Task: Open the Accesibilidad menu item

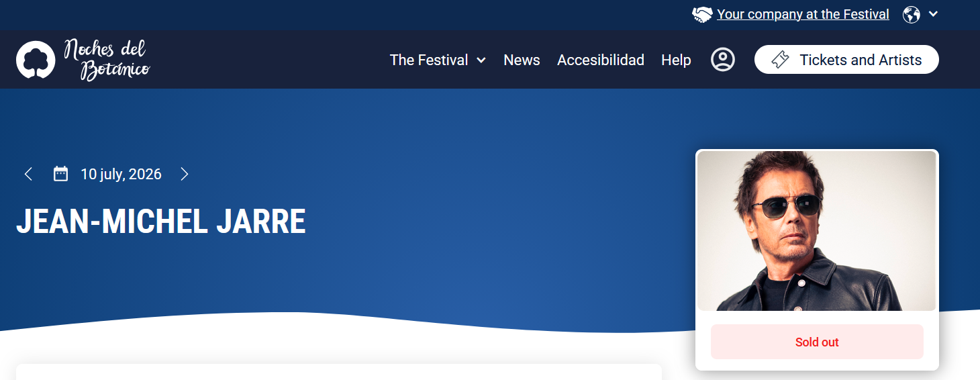Action: (x=600, y=60)
